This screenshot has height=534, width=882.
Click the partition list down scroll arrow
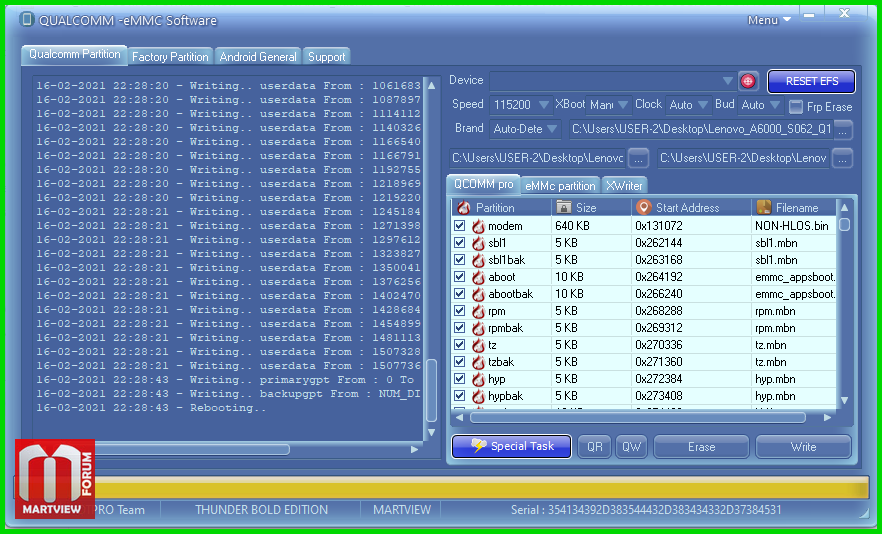coord(844,401)
